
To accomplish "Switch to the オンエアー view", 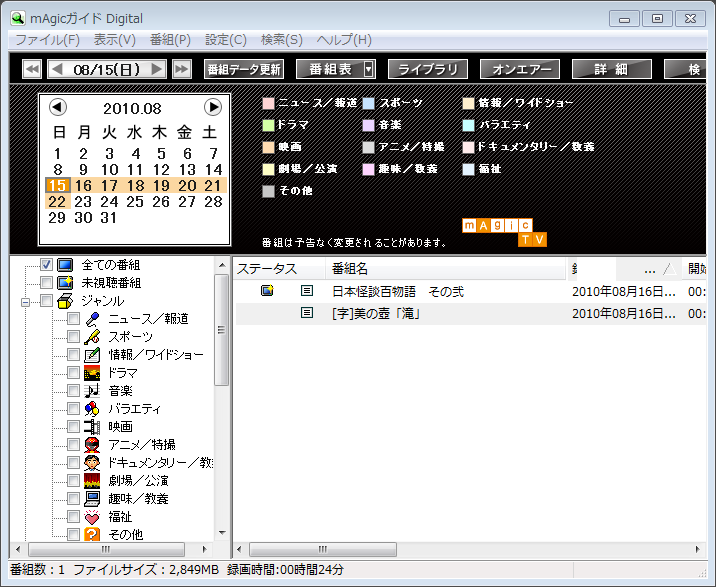I will coord(520,69).
